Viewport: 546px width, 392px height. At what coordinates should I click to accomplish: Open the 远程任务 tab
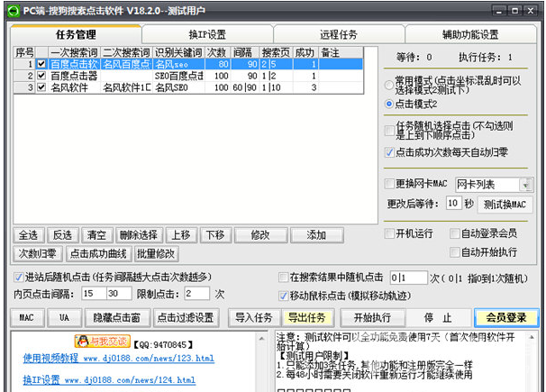(339, 34)
